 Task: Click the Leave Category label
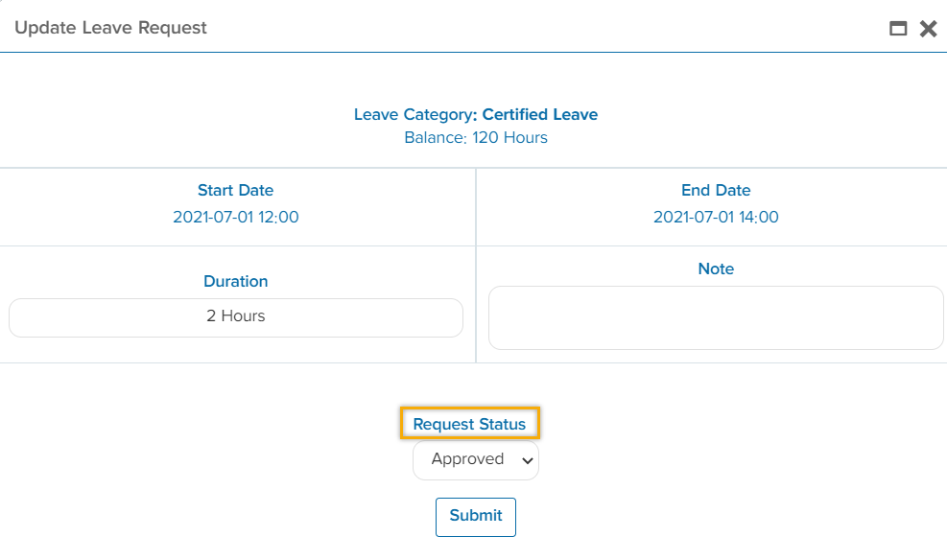click(414, 115)
